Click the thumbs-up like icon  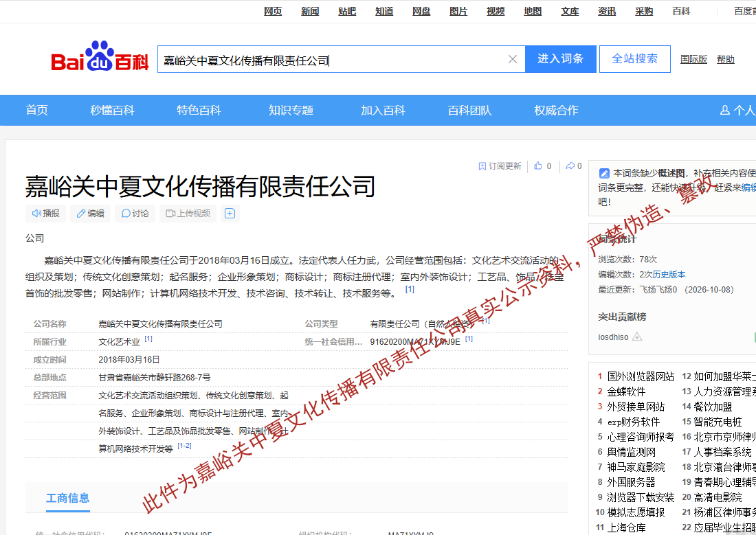click(x=538, y=166)
